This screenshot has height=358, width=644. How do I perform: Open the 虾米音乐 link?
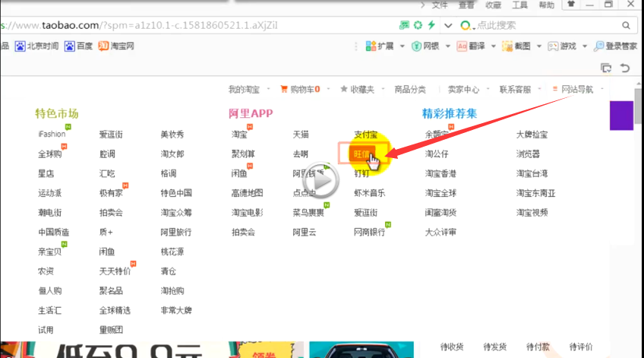370,193
